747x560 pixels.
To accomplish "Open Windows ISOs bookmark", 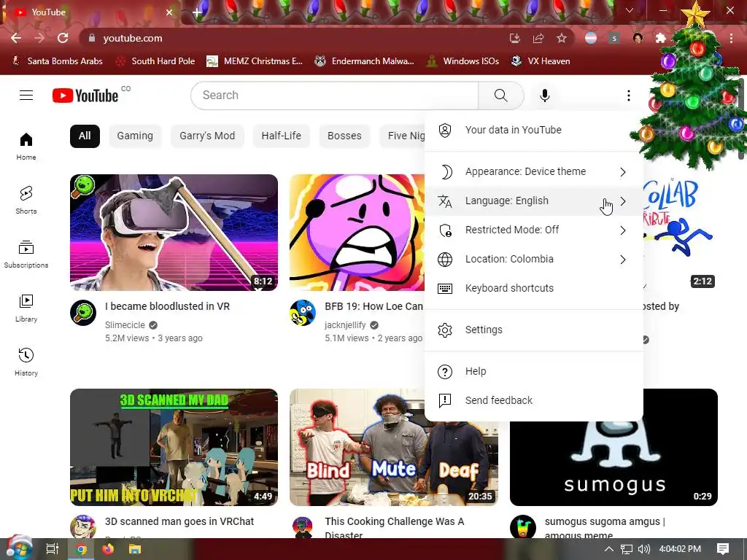I will [462, 61].
